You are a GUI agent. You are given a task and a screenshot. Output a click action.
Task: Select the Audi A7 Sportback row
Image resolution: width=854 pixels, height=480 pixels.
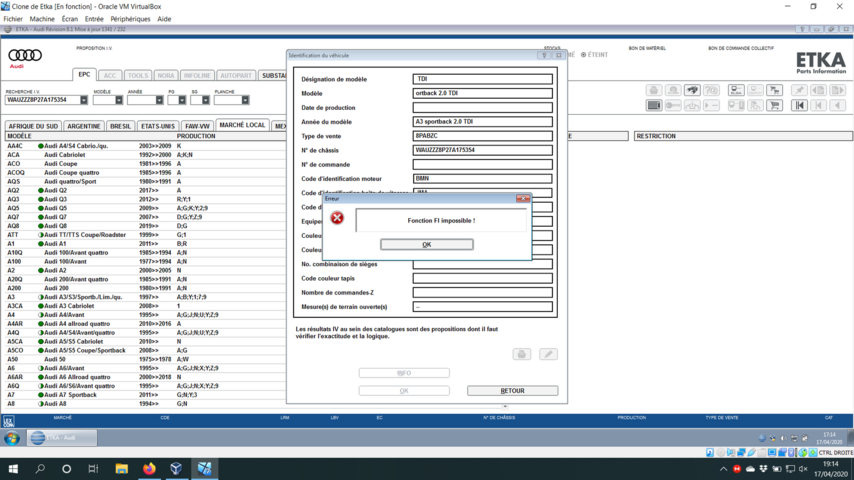pyautogui.click(x=145, y=394)
